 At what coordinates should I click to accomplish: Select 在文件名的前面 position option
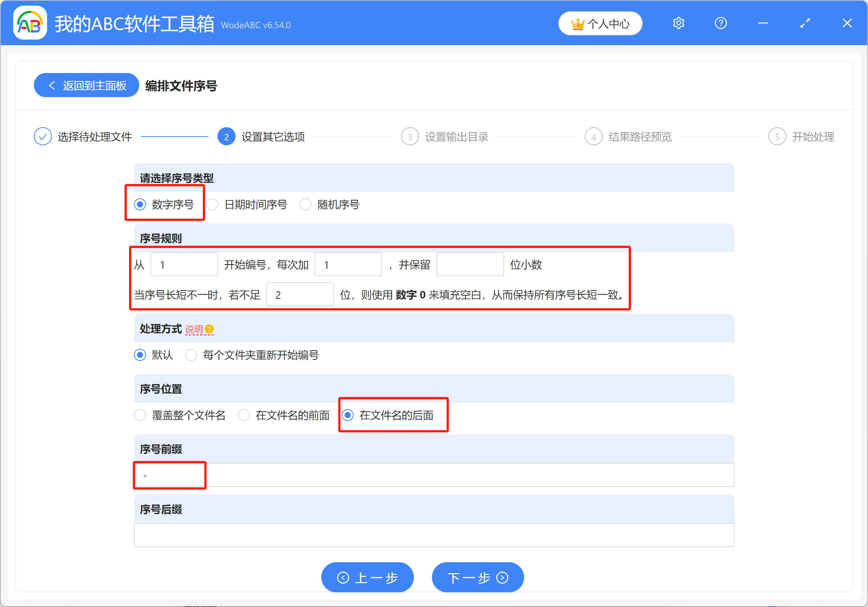(x=244, y=415)
